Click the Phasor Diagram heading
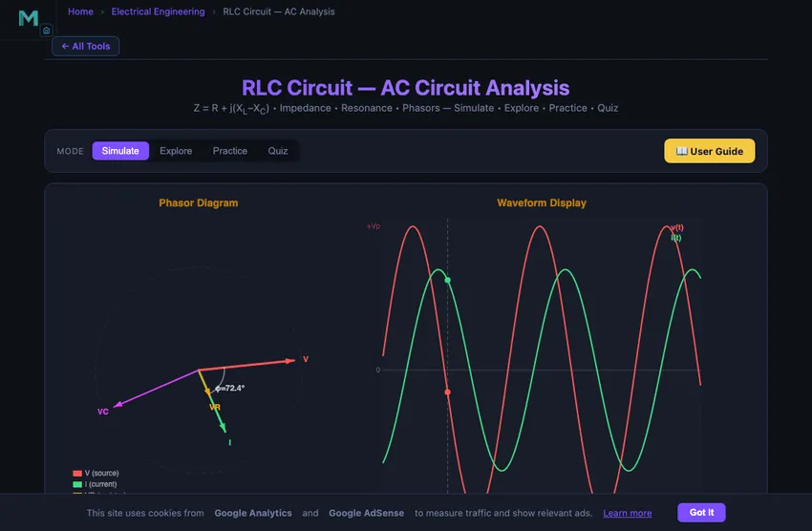Viewport: 812px width, 531px height. click(199, 202)
